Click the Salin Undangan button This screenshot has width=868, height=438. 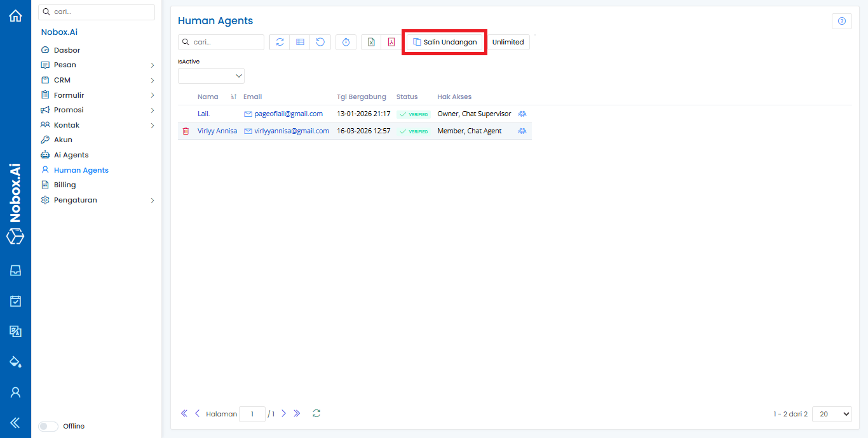click(x=445, y=42)
